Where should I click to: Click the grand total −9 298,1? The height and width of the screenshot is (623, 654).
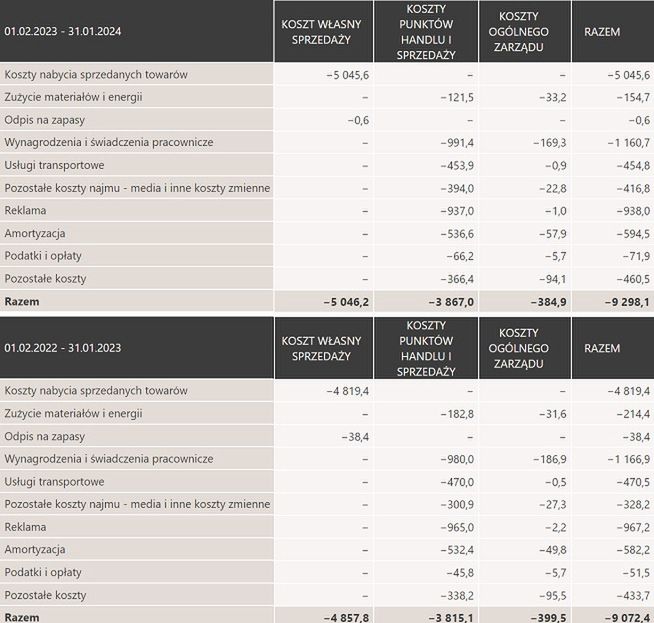pos(625,301)
